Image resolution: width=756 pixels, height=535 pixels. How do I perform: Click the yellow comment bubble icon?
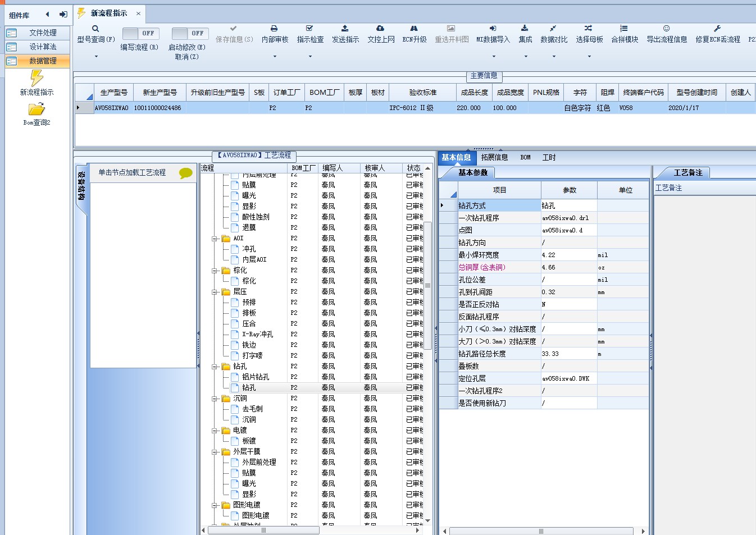click(186, 173)
